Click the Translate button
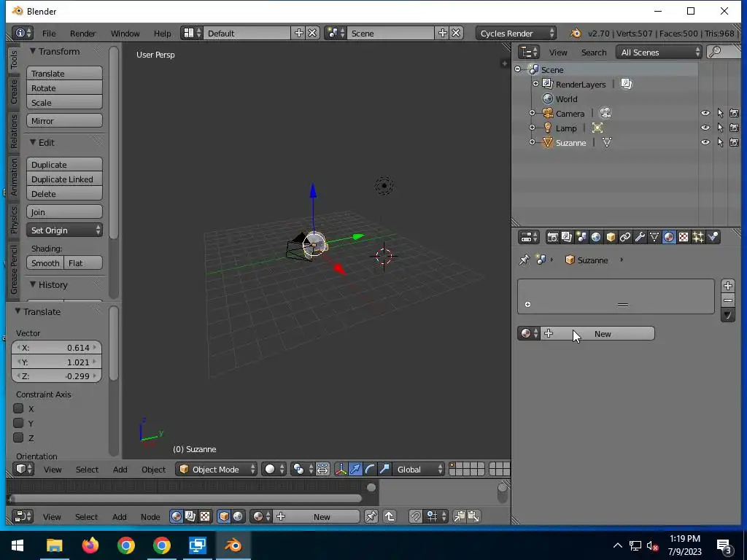 click(64, 74)
